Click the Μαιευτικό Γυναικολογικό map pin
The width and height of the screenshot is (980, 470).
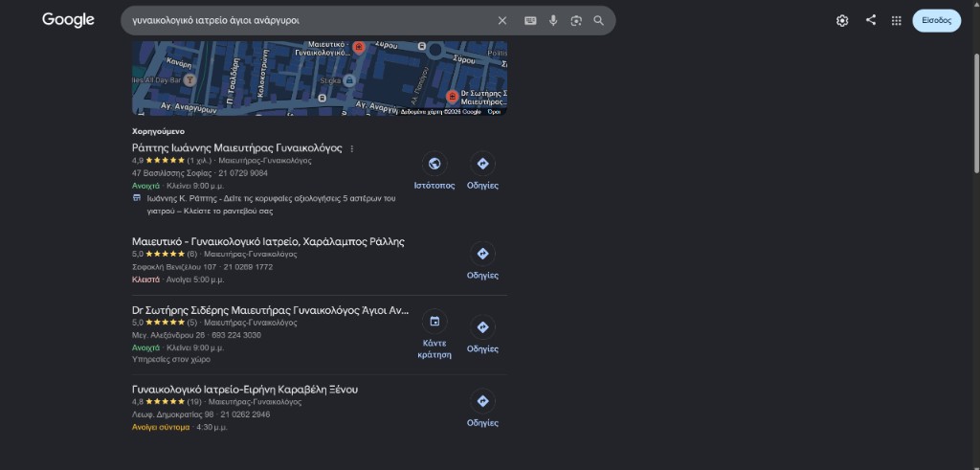[x=359, y=47]
